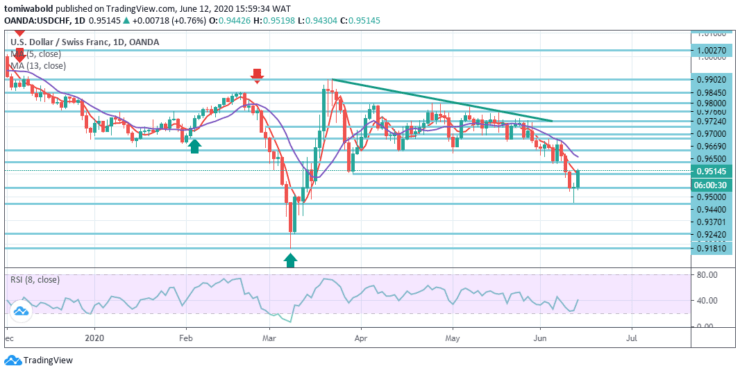740x373 pixels.
Task: Click the 0.98000 price level label
Action: (713, 103)
